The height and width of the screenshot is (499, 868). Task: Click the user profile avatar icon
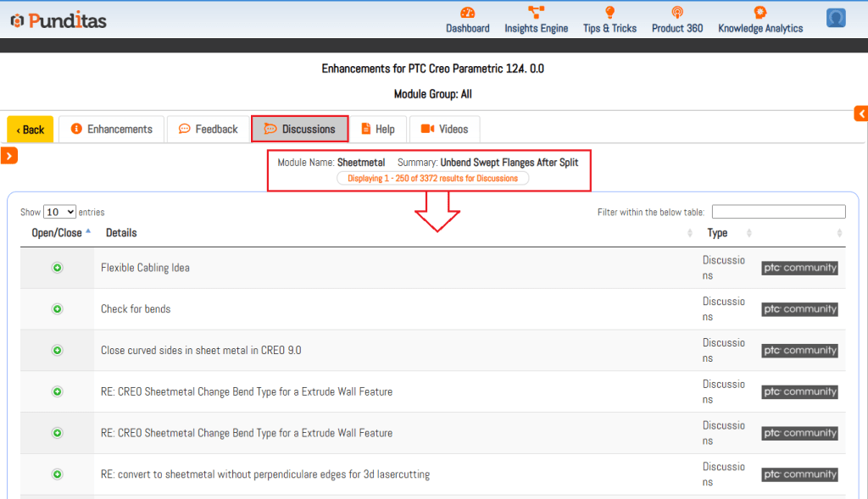(836, 18)
